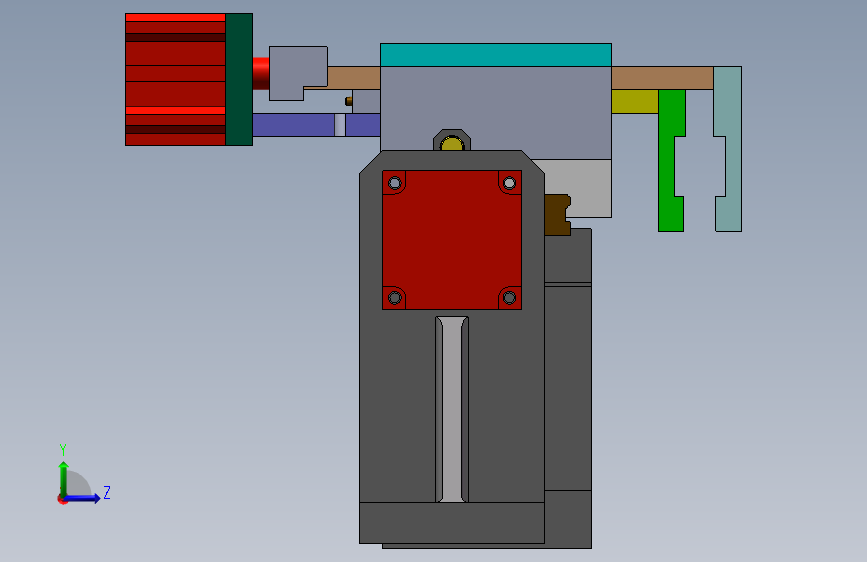Select the light gray vertical groove in the housing
This screenshot has height=562, width=867.
(x=452, y=409)
